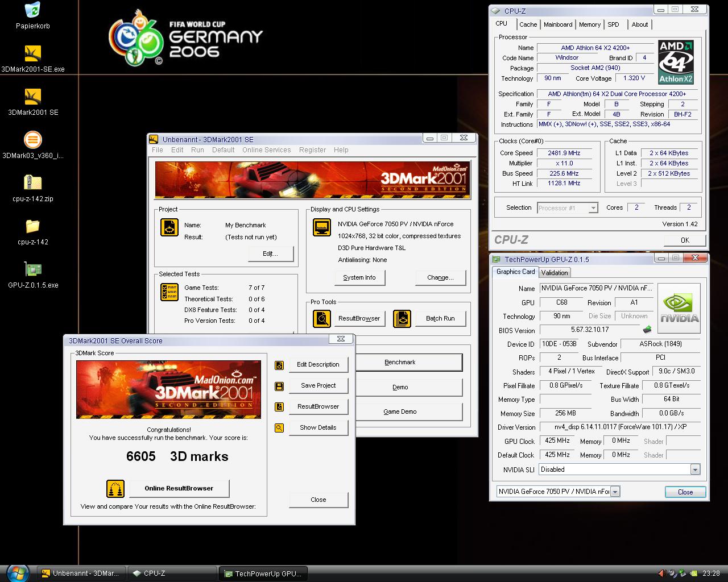Viewport: 728px width, 582px height.
Task: Click the Edit Description icon
Action: (279, 365)
